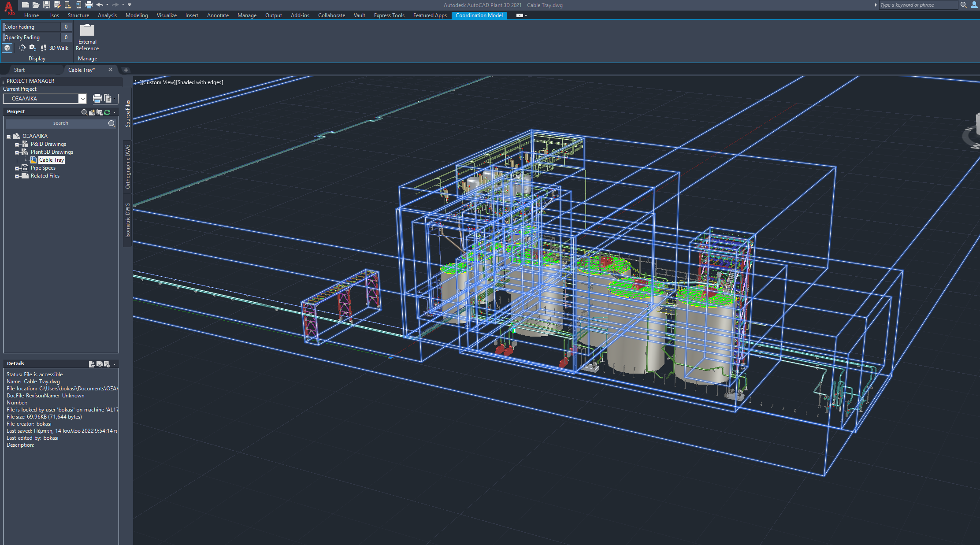Viewport: 980px width, 545px height.
Task: Toggle the Orbit display mode icon
Action: 22,48
